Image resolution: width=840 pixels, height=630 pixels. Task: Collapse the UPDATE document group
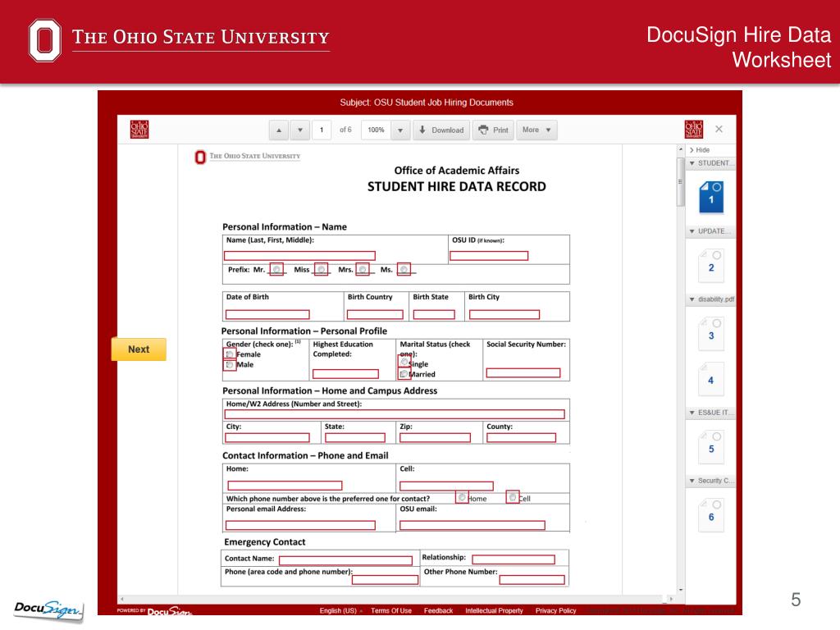tap(711, 231)
